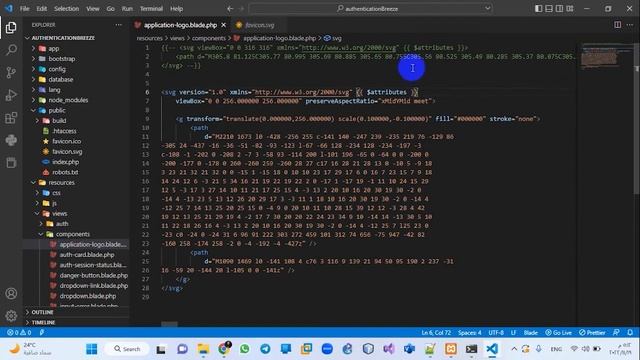Open danger-button.blade.php file
The height and width of the screenshot is (360, 640).
[93, 276]
